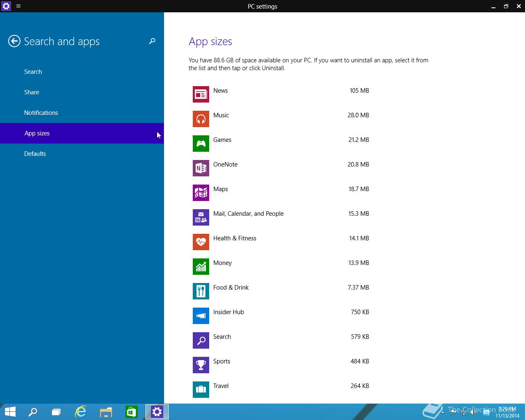Click the 21.2 MB size value
This screenshot has height=420, width=525.
pos(359,140)
